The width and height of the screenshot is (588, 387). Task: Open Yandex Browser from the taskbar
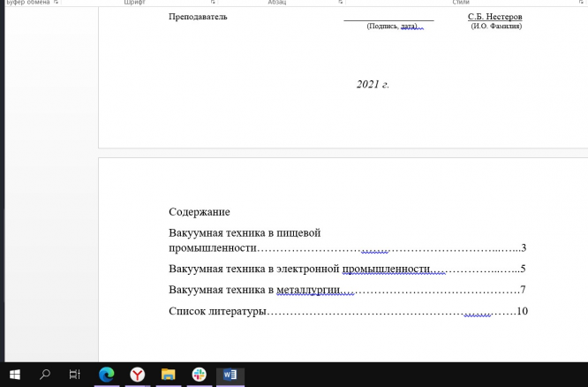pyautogui.click(x=138, y=375)
